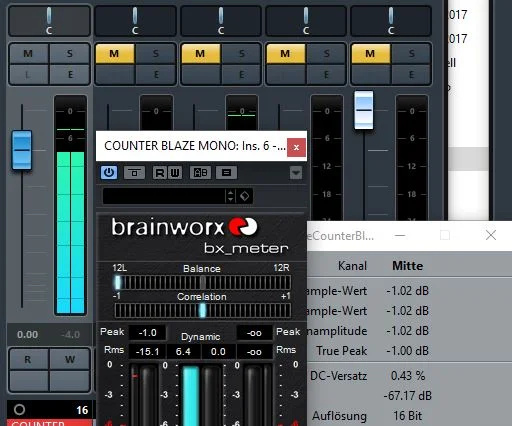Viewport: 512px width, 426px height.
Task: Enable Read automation in plugin window
Action: [x=160, y=173]
